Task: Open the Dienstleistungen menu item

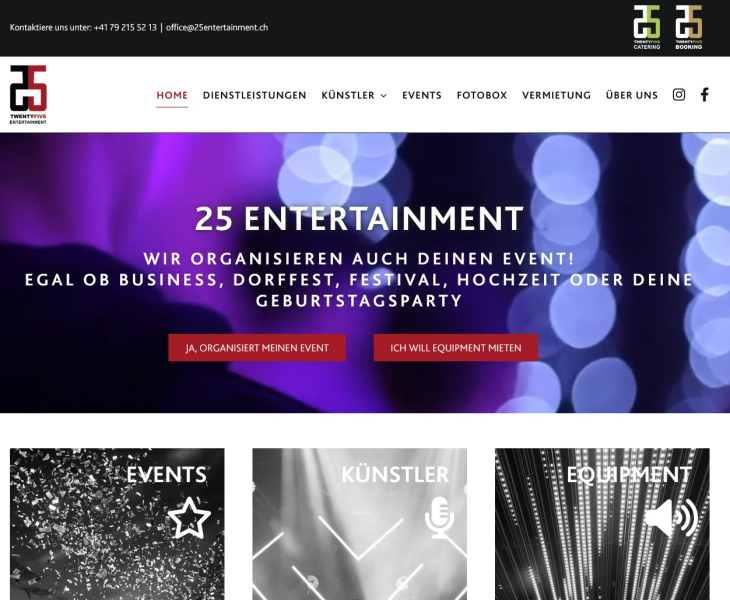Action: pyautogui.click(x=255, y=95)
